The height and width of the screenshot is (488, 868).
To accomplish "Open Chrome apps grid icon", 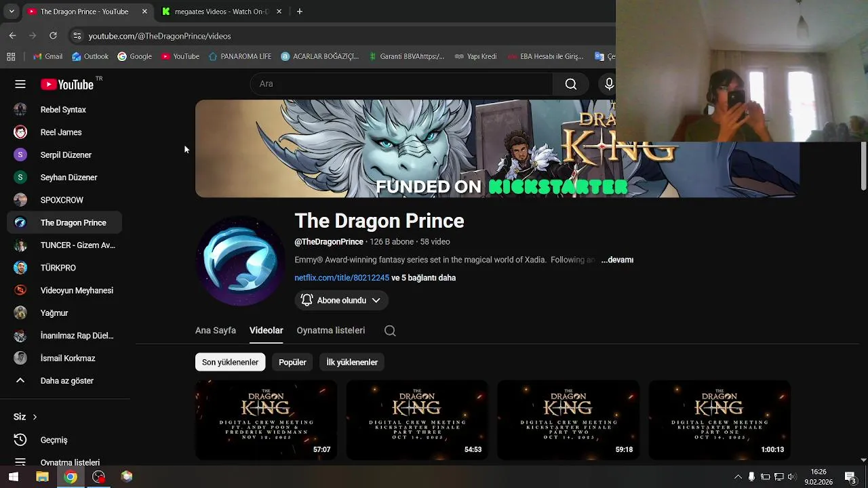I will 11,56.
